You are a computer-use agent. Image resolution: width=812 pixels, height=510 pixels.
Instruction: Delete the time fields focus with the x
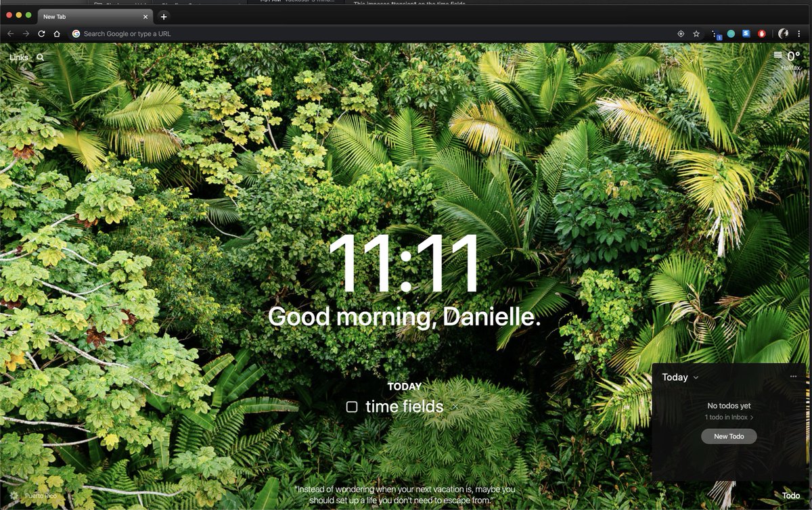point(455,407)
